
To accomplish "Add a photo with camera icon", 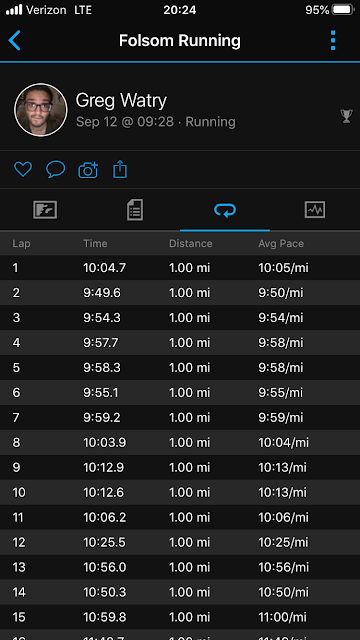I will (x=88, y=169).
